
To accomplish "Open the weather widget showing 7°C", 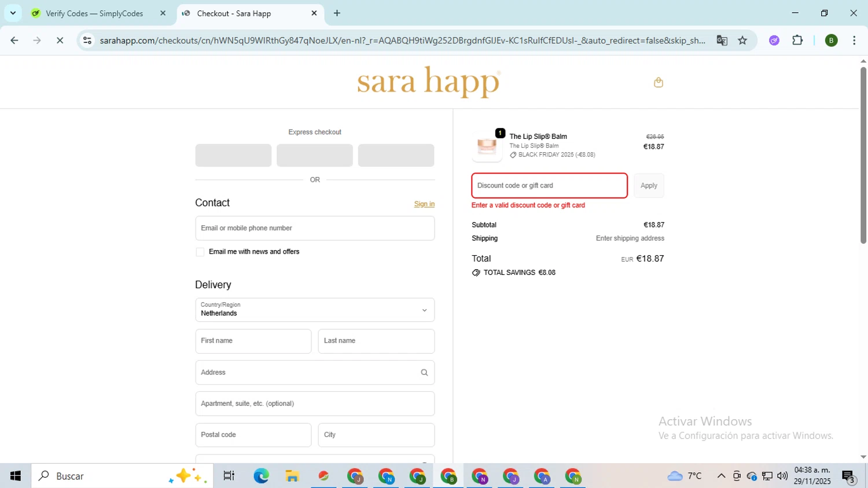I will pos(685,476).
